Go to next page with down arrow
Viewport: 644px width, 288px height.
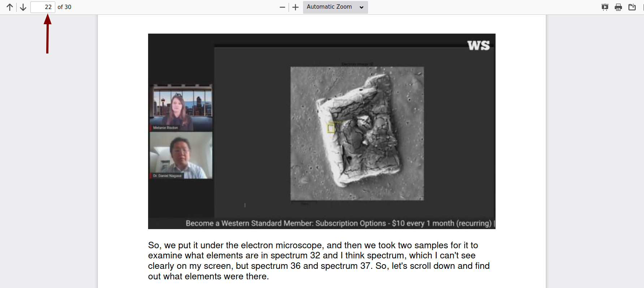pyautogui.click(x=23, y=7)
